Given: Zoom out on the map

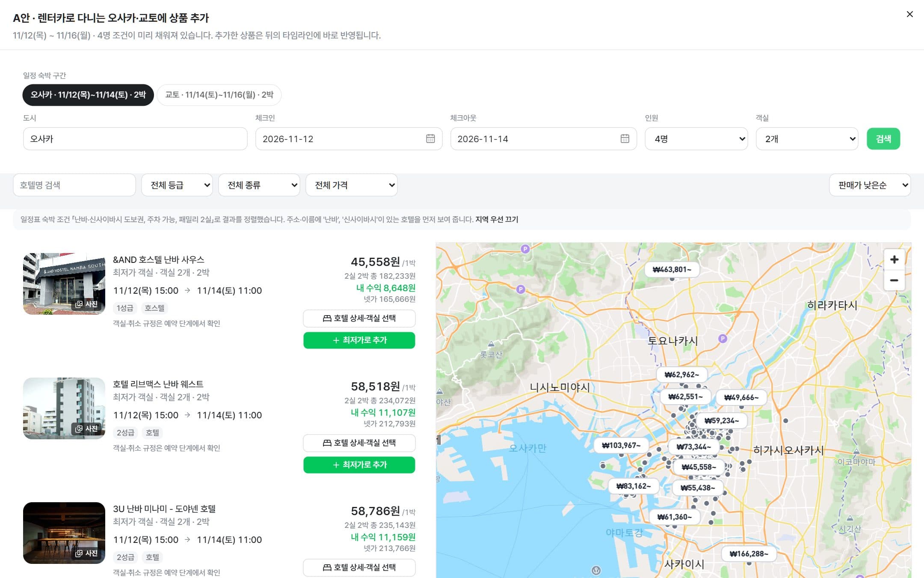Looking at the screenshot, I should (894, 280).
